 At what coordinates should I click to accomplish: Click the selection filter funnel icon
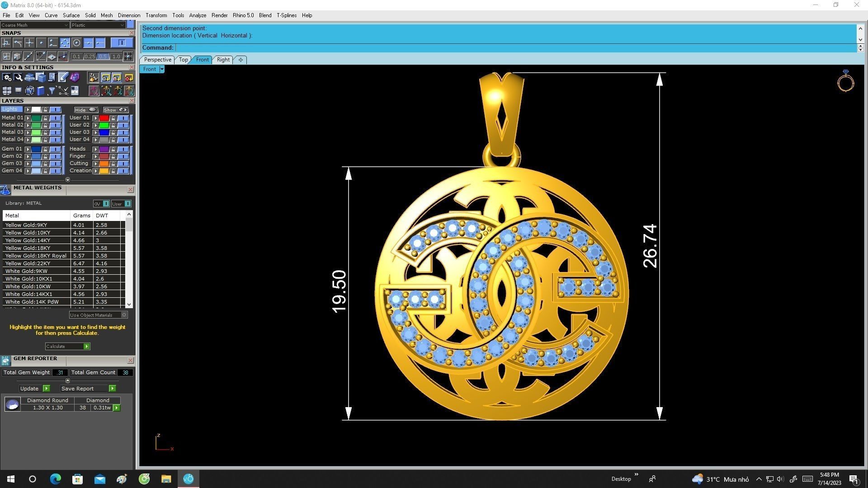pos(52,91)
